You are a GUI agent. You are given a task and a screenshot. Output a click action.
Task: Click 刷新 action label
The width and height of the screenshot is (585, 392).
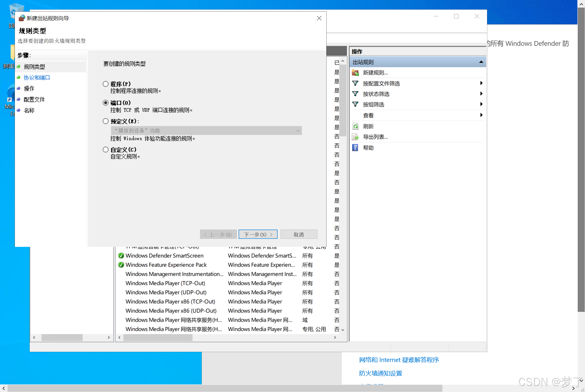(368, 126)
